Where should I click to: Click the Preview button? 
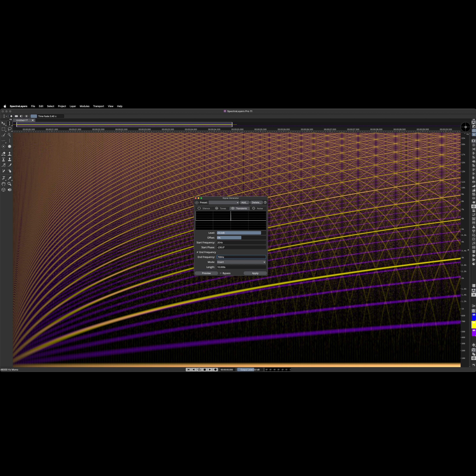point(206,273)
